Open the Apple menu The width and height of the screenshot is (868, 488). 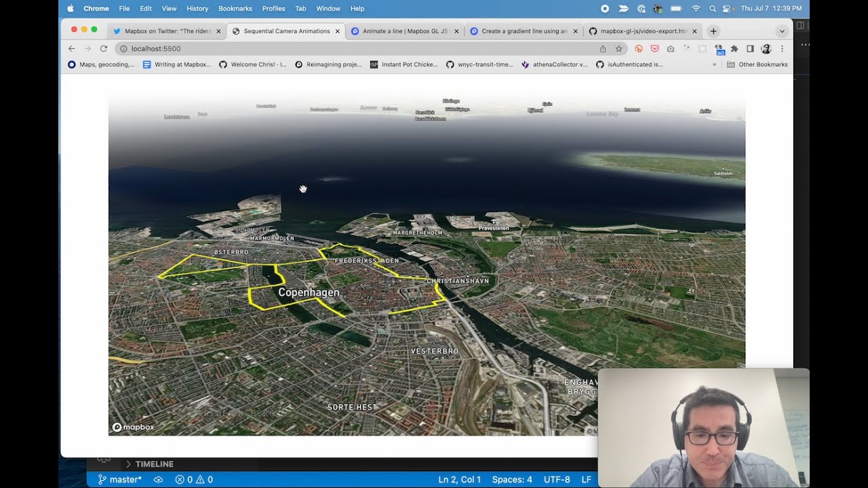[70, 8]
